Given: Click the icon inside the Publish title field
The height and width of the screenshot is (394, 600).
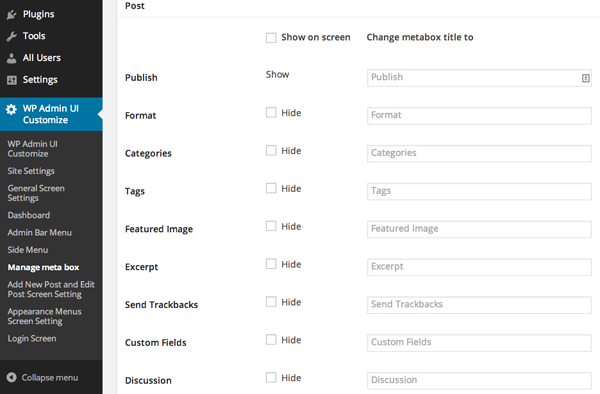Looking at the screenshot, I should 585,78.
